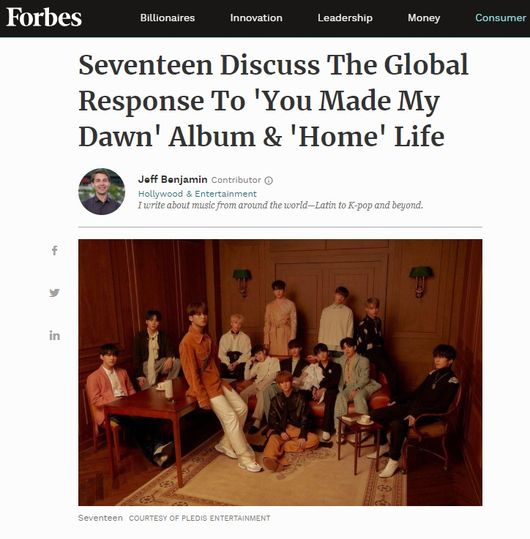Click the Courtesy of Pledis Entertainment credit
The width and height of the screenshot is (530, 539).
[x=199, y=518]
